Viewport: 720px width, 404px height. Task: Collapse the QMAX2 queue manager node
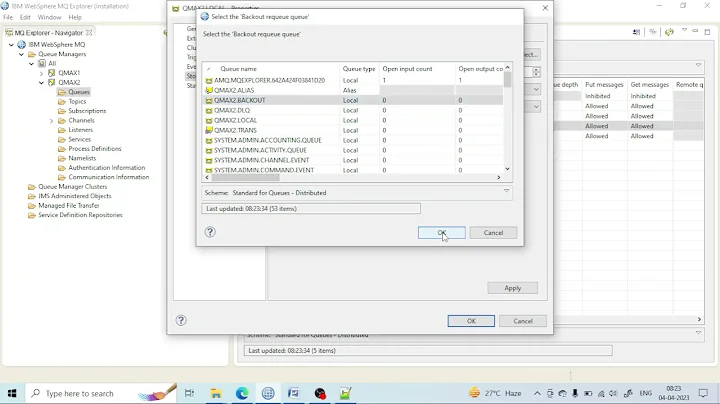41,83
